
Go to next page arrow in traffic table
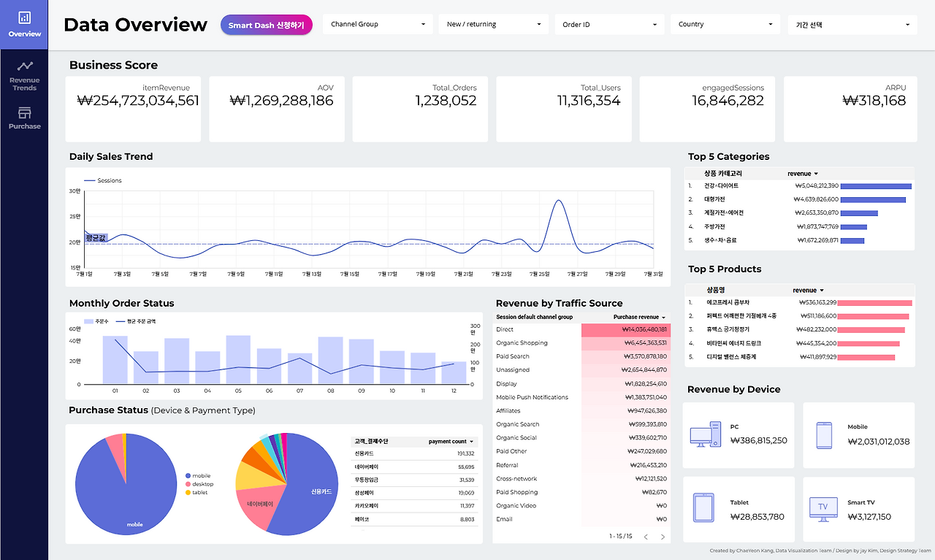(663, 537)
